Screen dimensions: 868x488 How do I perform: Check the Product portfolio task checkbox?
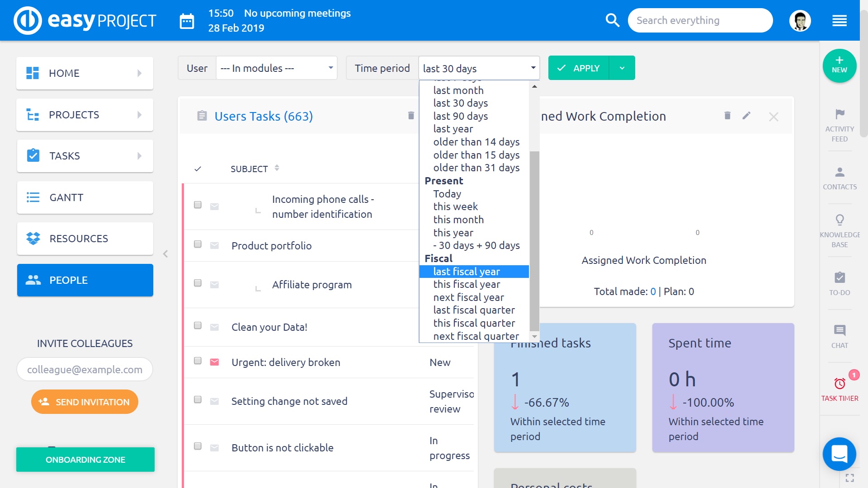click(198, 244)
